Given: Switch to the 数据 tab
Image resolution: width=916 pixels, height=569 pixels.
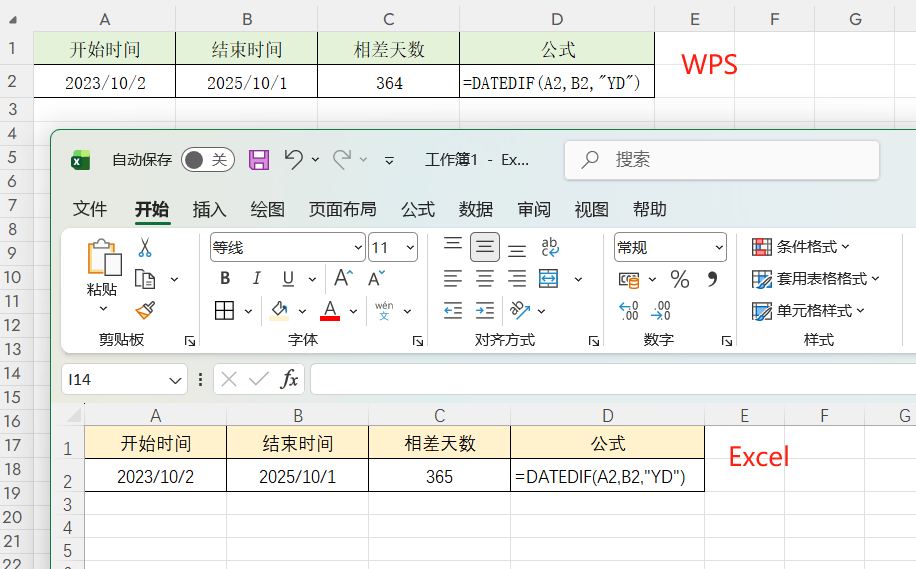Looking at the screenshot, I should [476, 209].
